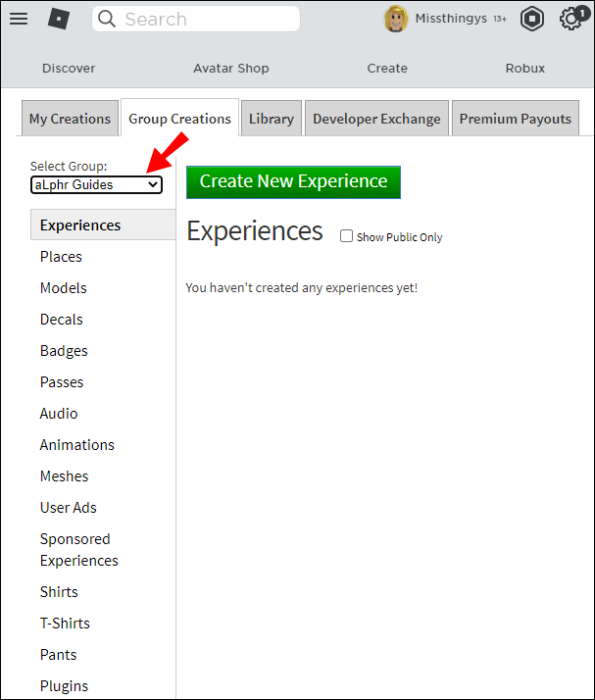Open the Missthingys avatar profile picture
The height and width of the screenshot is (700, 595).
click(395, 19)
